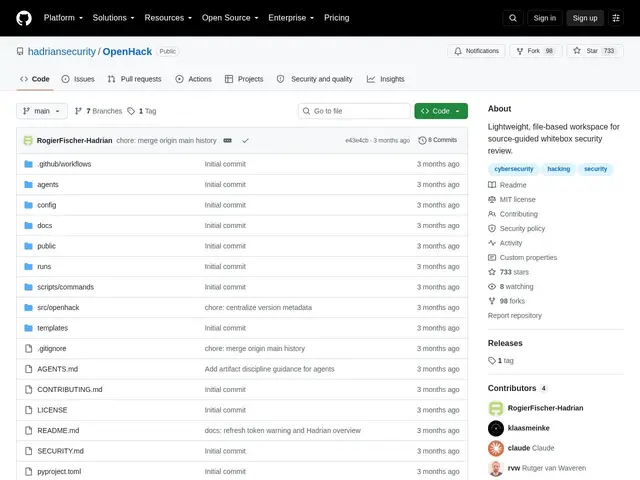Select the security topic tag
Screen dimensions: 640x480
[595, 169]
